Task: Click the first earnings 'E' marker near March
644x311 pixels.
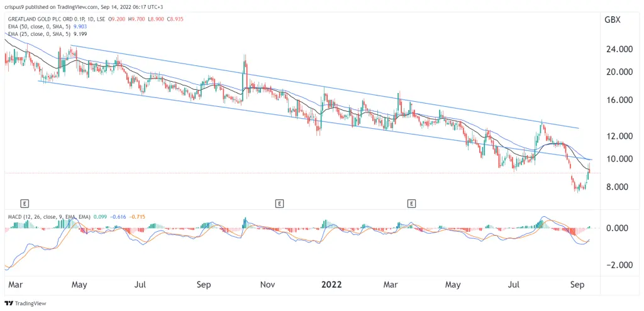Action: (25, 203)
